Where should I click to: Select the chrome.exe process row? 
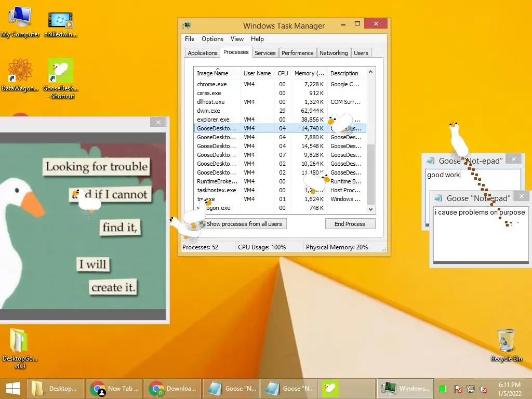280,84
